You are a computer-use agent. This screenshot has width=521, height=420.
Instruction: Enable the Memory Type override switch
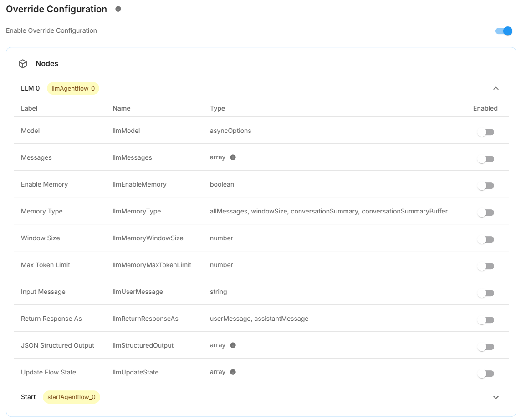(485, 213)
